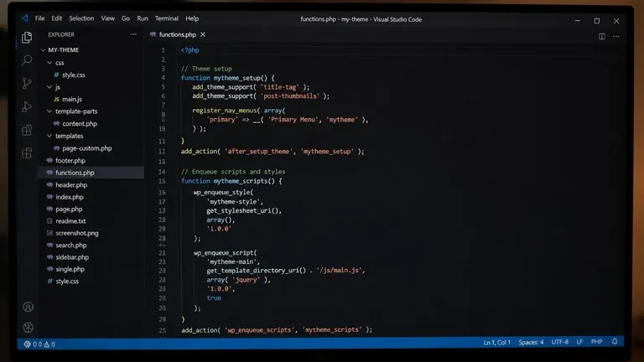Open readme.txt in the explorer
This screenshot has width=644, height=362.
coord(70,221)
